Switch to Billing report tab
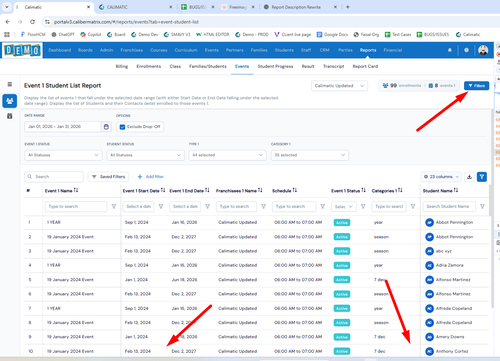This screenshot has height=361, width=500. (122, 66)
